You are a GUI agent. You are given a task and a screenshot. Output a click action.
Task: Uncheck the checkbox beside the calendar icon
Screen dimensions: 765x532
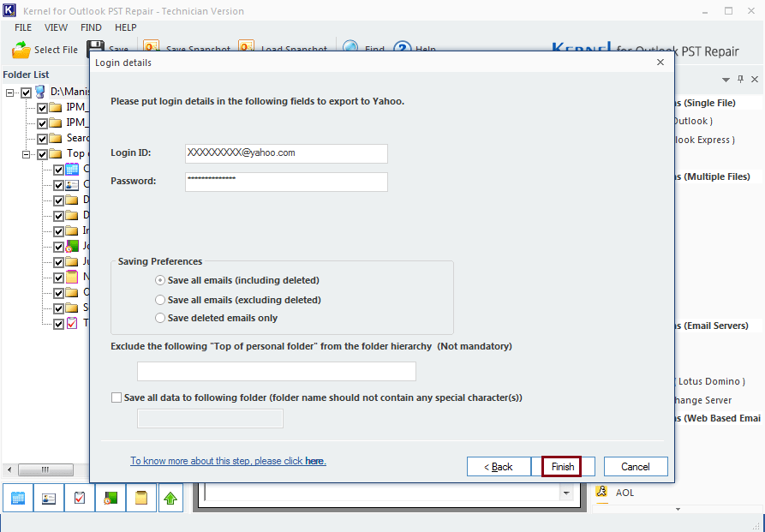[x=58, y=170]
